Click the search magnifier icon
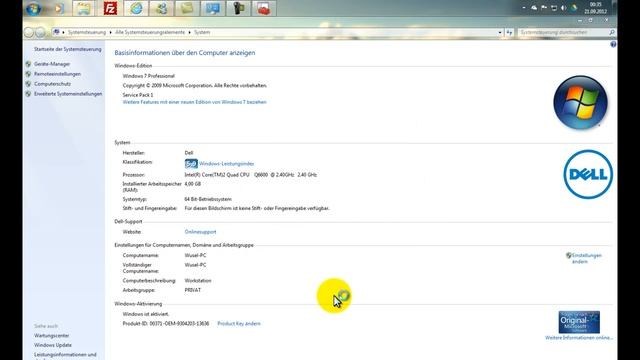 [x=612, y=32]
